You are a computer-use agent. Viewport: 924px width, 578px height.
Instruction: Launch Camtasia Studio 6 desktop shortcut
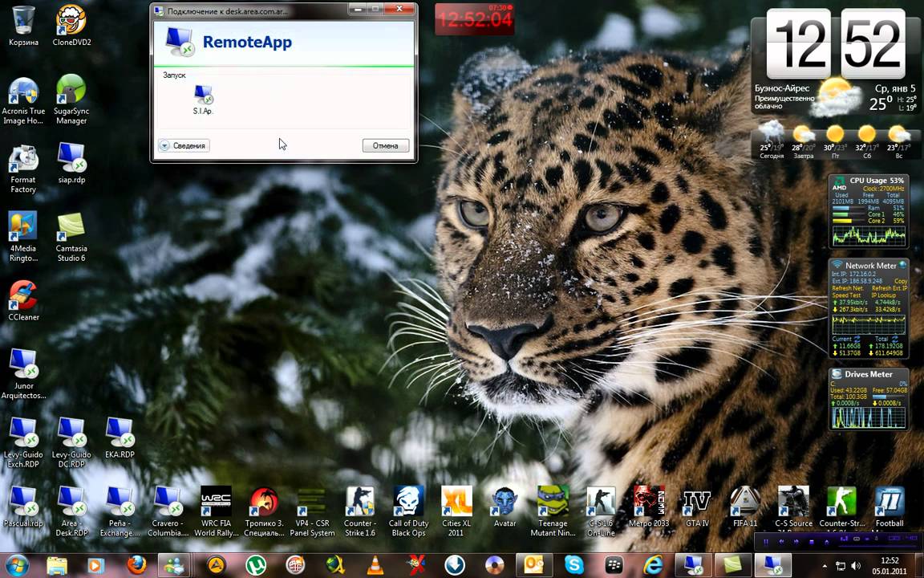(x=71, y=237)
